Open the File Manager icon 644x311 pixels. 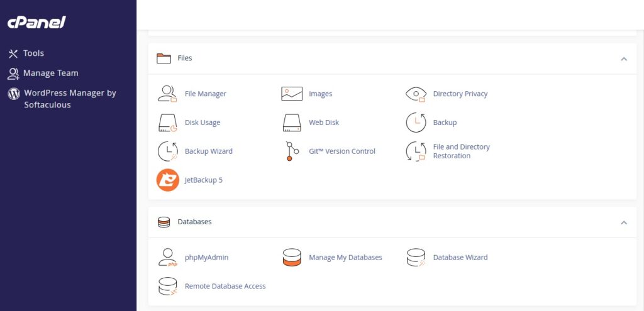(x=167, y=94)
